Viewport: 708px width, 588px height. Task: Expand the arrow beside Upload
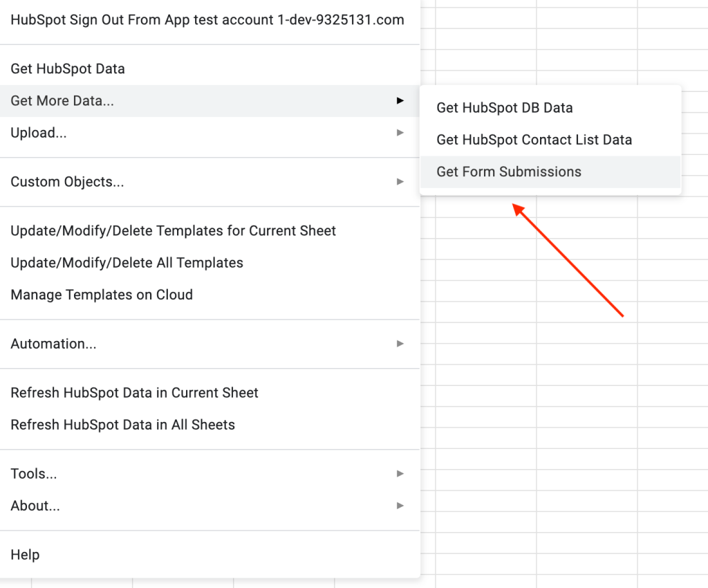coord(400,133)
